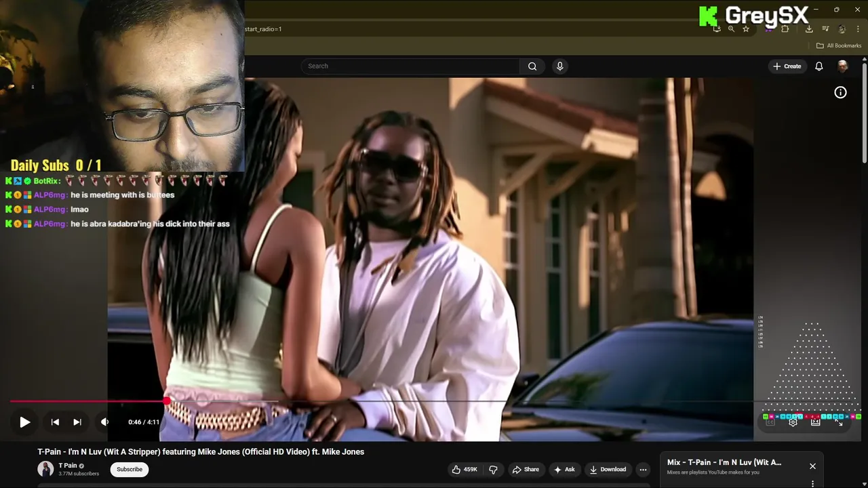Start voice search with microphone
The width and height of the screenshot is (868, 488).
pos(559,66)
